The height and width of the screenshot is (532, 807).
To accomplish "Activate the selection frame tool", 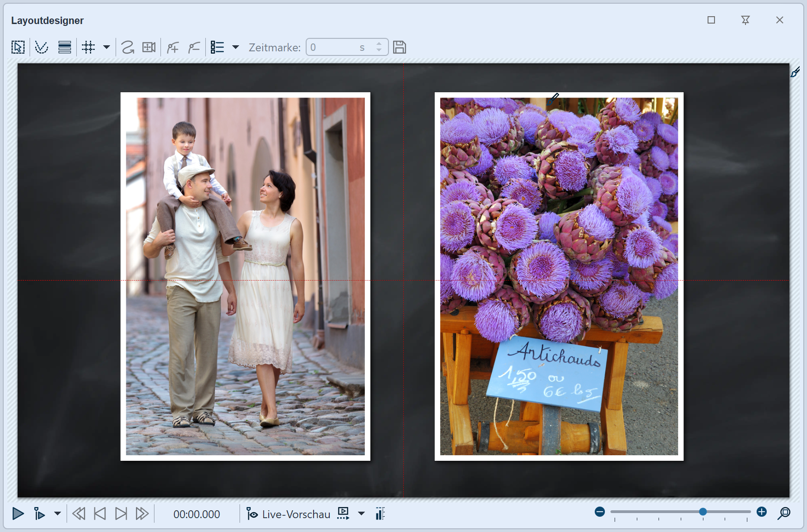I will point(18,47).
